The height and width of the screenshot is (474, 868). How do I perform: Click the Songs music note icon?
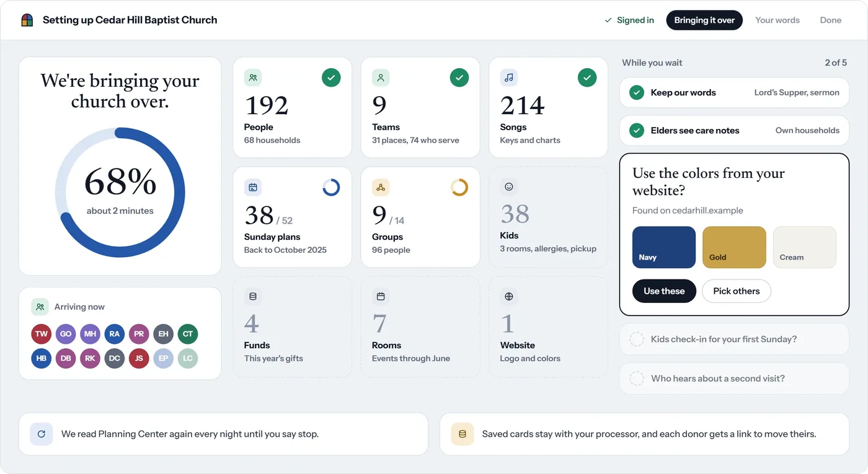click(x=509, y=77)
